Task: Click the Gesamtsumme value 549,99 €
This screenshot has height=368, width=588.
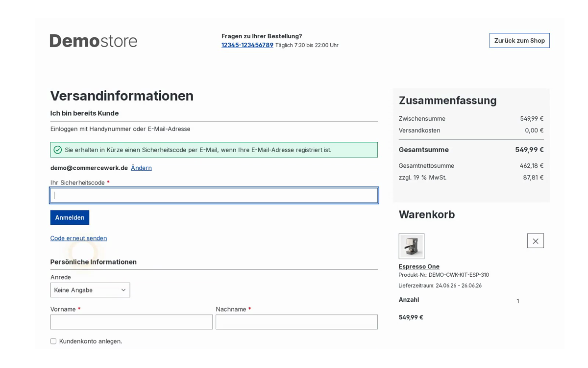Action: tap(529, 150)
